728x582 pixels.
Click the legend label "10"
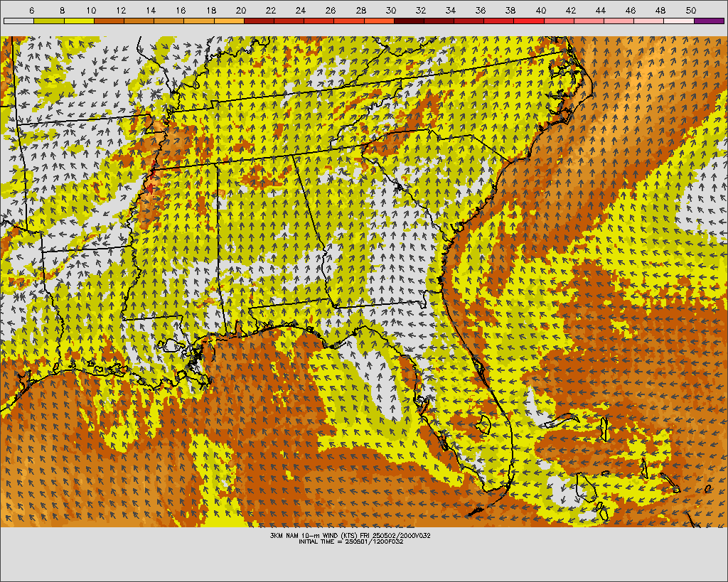[x=91, y=10]
